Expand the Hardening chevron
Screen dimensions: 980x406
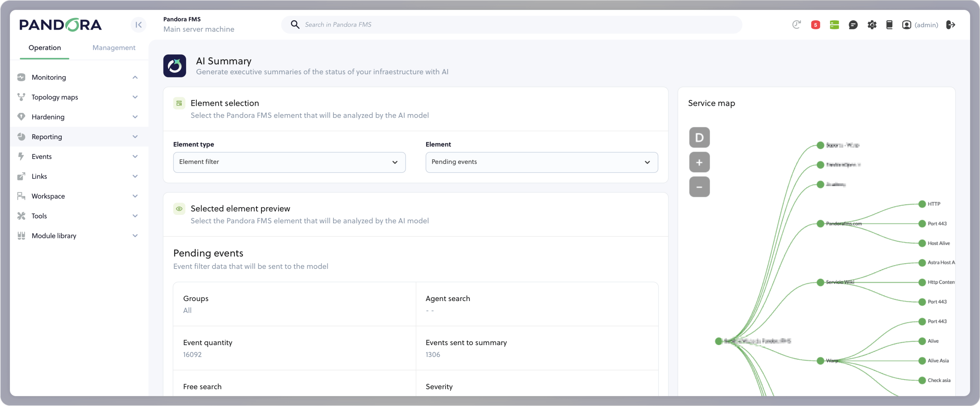click(135, 117)
